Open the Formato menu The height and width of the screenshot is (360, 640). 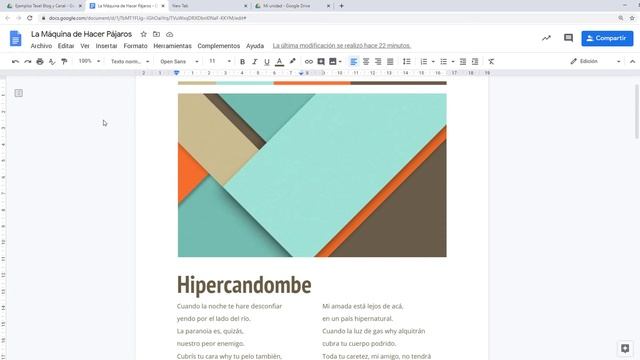135,46
